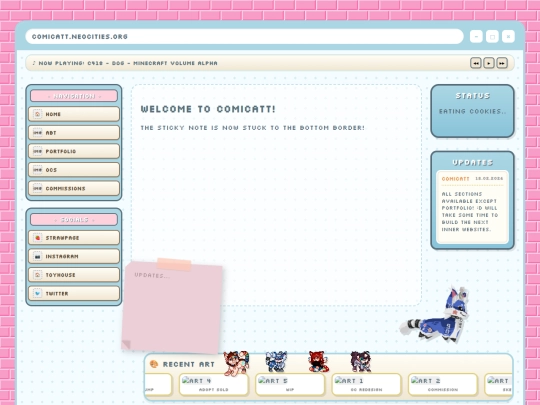The width and height of the screenshot is (540, 405).
Task: Click the 'Eating cookies..' status text
Action: tap(472, 111)
